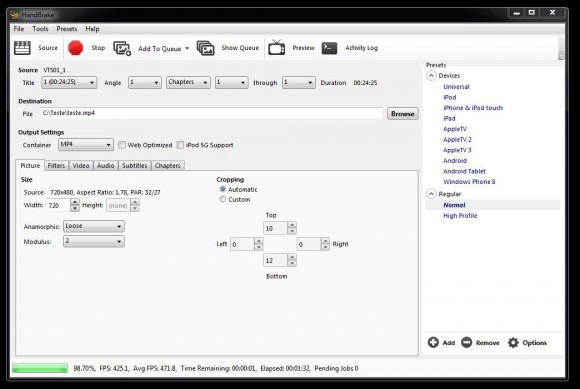This screenshot has width=580, height=389.
Task: Click the Left crop value field
Action: tap(242, 244)
